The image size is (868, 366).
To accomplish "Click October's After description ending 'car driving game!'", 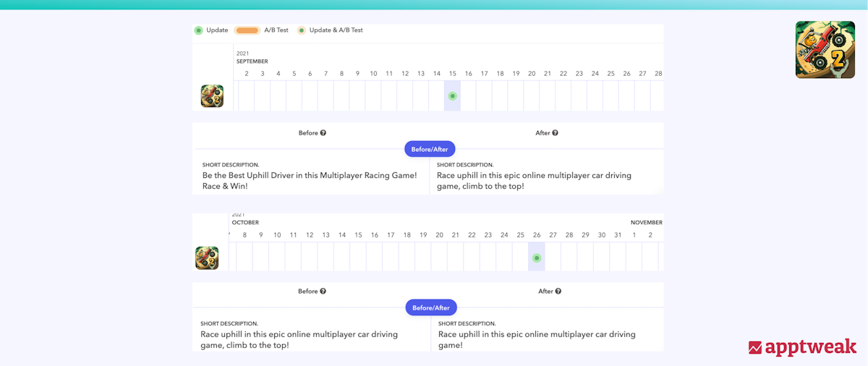I will coord(537,339).
